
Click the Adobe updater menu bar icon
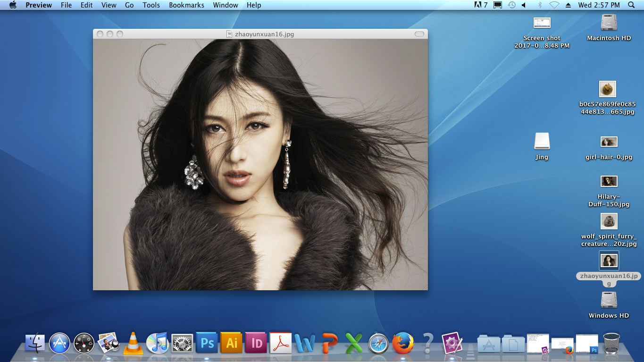point(481,5)
